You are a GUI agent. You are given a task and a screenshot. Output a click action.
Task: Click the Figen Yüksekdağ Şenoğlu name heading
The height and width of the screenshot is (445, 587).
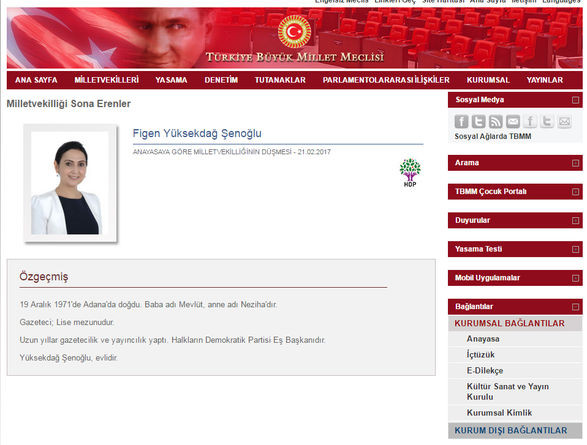(197, 133)
